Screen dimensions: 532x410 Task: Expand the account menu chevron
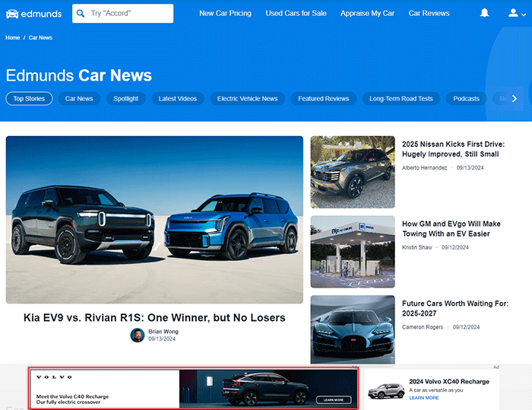524,14
